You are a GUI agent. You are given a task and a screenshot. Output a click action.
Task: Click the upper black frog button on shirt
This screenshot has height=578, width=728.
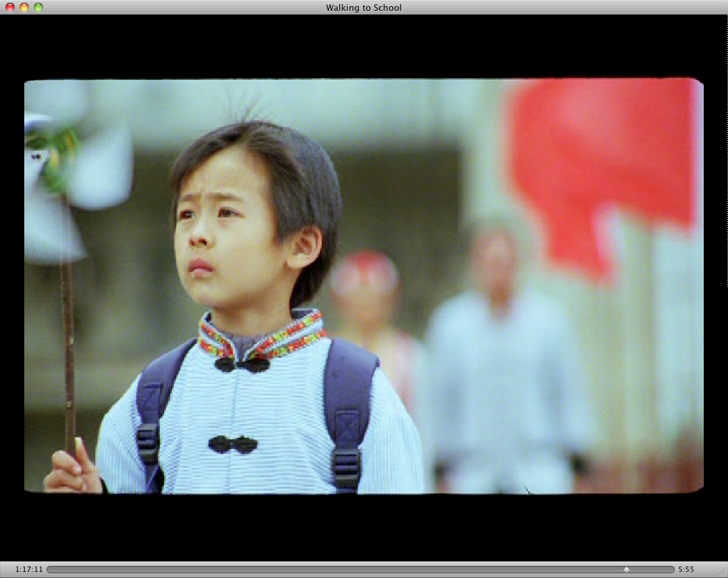point(242,365)
